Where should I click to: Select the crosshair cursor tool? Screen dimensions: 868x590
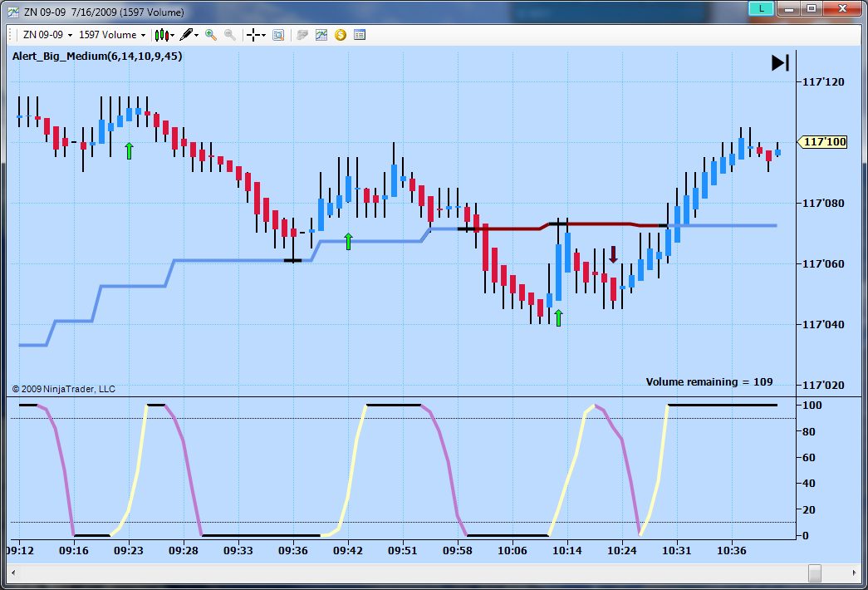pos(253,35)
